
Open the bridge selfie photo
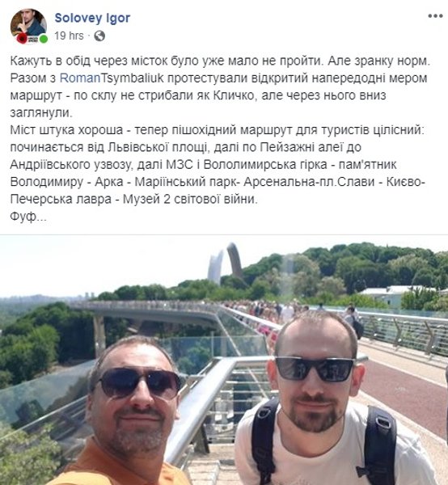(x=224, y=361)
